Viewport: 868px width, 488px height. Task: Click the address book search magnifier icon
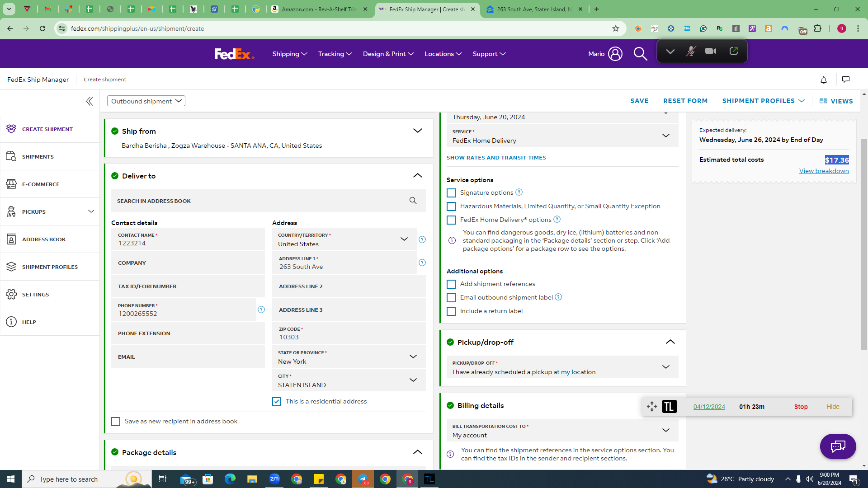pos(413,201)
